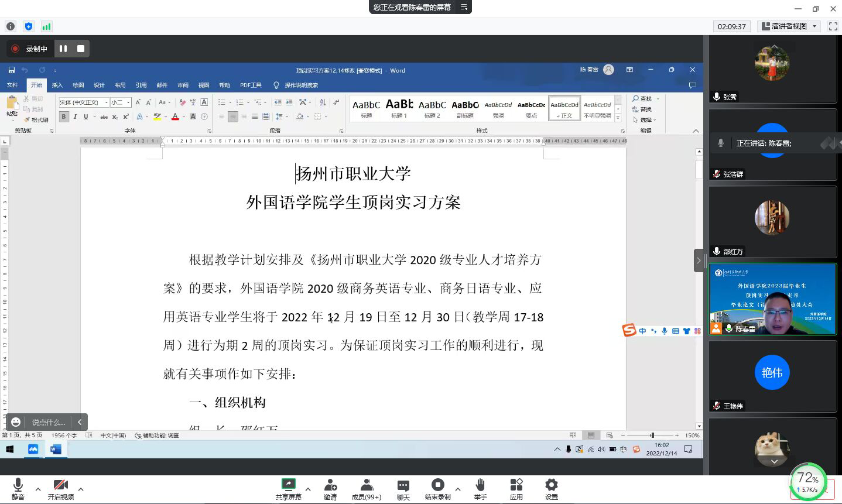Click the Align Right icon

pos(244,117)
